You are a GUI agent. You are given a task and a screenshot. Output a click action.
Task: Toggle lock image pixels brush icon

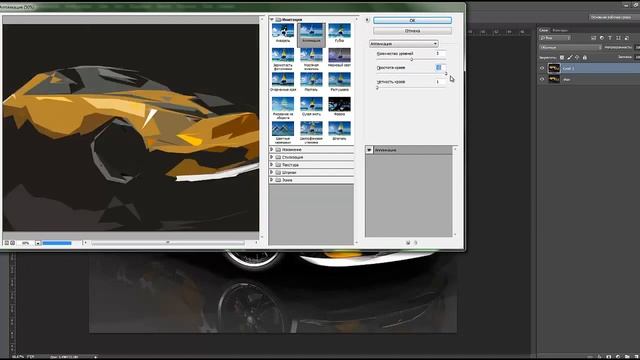(570, 58)
